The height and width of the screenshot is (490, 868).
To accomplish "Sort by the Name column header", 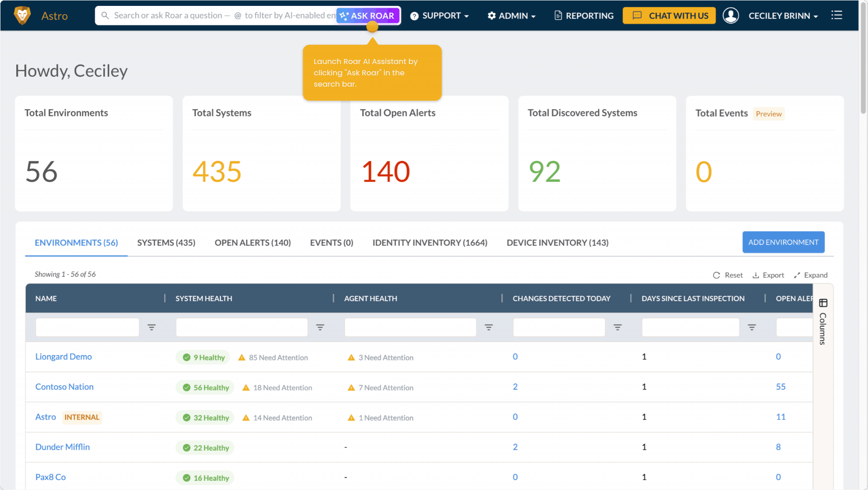I will point(46,299).
